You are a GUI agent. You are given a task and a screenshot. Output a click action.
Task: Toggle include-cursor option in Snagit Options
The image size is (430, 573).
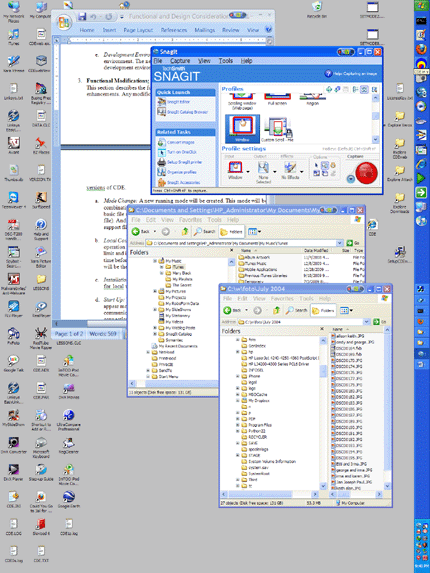tap(316, 166)
